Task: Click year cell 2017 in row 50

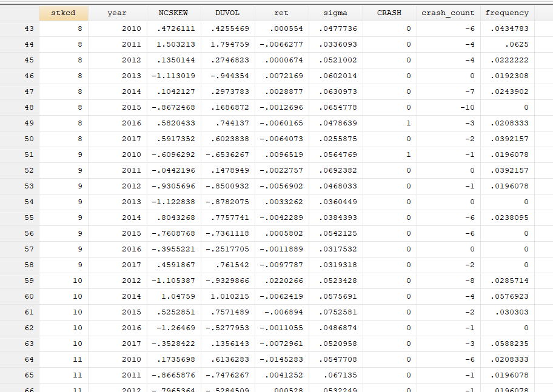Action: (x=118, y=139)
